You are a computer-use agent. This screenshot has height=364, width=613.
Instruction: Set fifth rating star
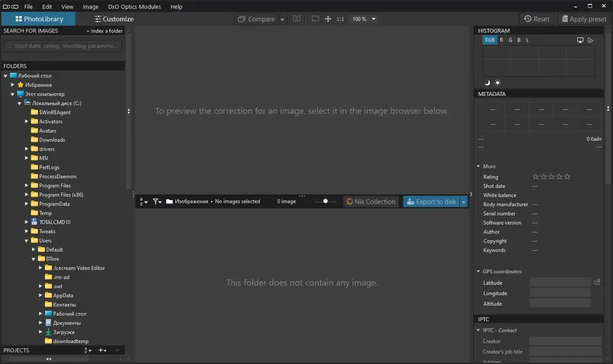pyautogui.click(x=567, y=176)
